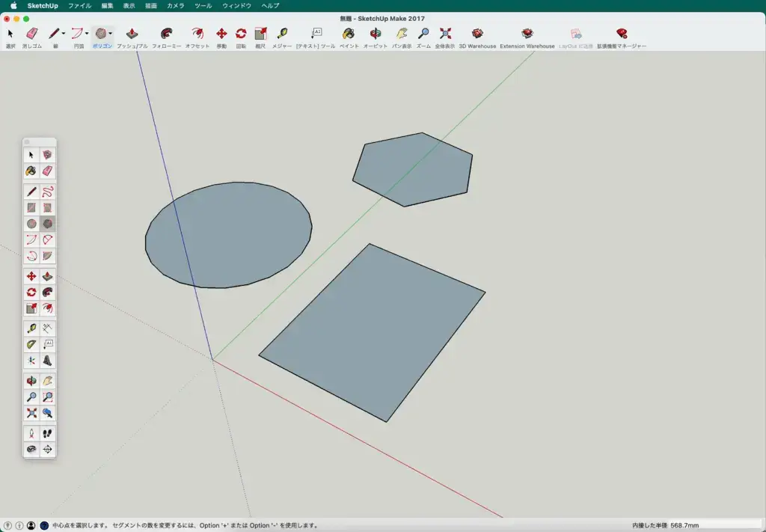Click [テキスト] ツール in top toolbar

[316, 37]
